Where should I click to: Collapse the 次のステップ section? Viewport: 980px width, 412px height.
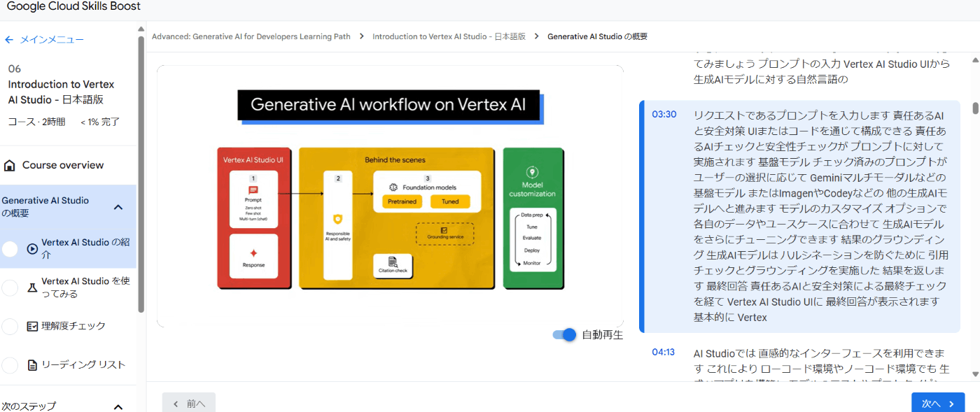118,406
